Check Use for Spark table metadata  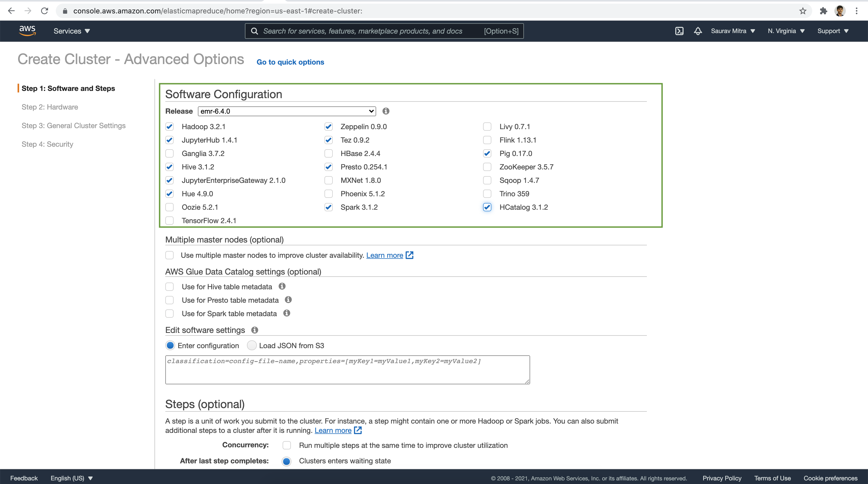(169, 314)
